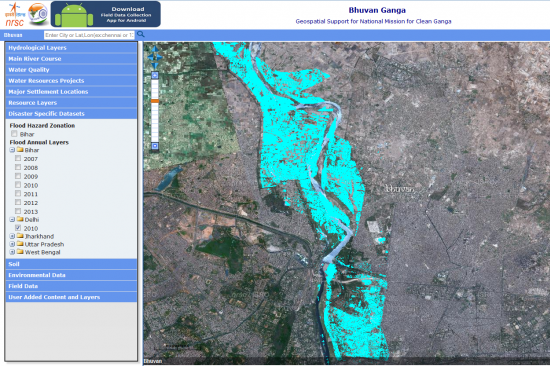Expand the Uttar Pradesh folder

pyautogui.click(x=12, y=244)
